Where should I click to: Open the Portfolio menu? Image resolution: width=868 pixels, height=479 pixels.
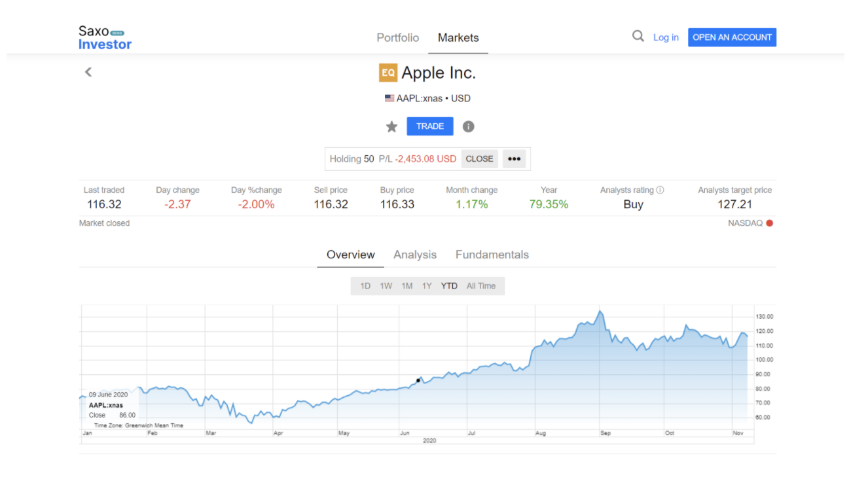pyautogui.click(x=397, y=37)
